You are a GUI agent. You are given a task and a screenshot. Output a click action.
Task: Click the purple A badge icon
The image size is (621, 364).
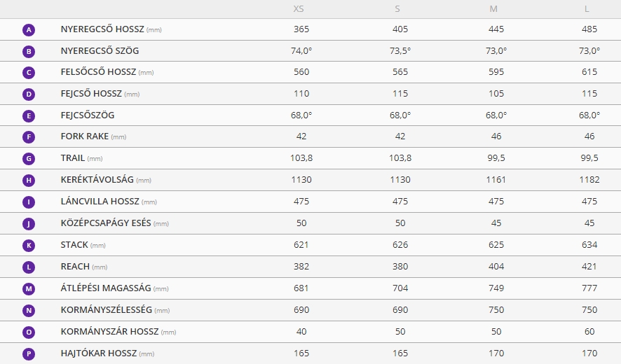pyautogui.click(x=29, y=30)
